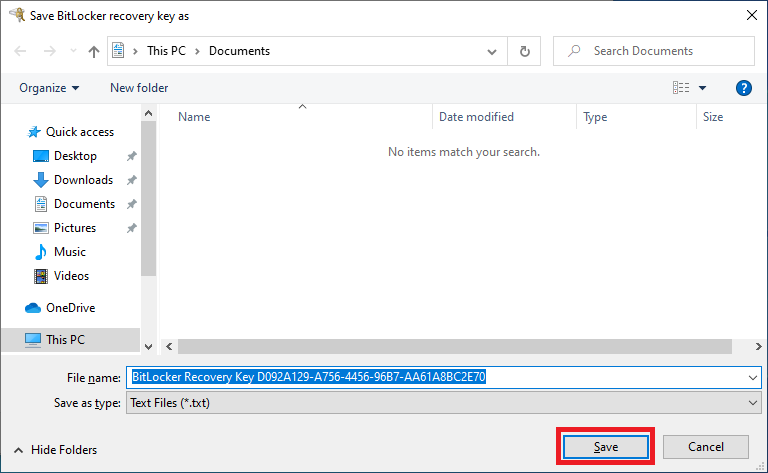Viewport: 768px width, 473px height.
Task: Select This PC in the address path
Action: pos(167,51)
